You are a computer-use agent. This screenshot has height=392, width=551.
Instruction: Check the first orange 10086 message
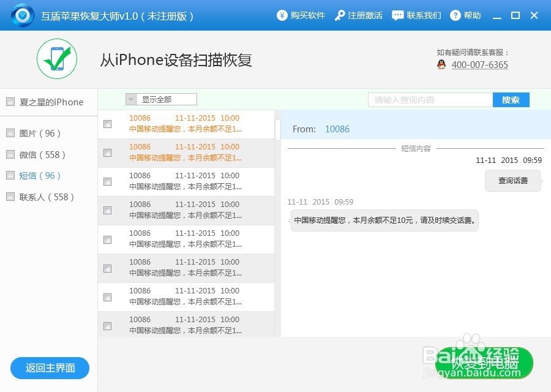108,124
